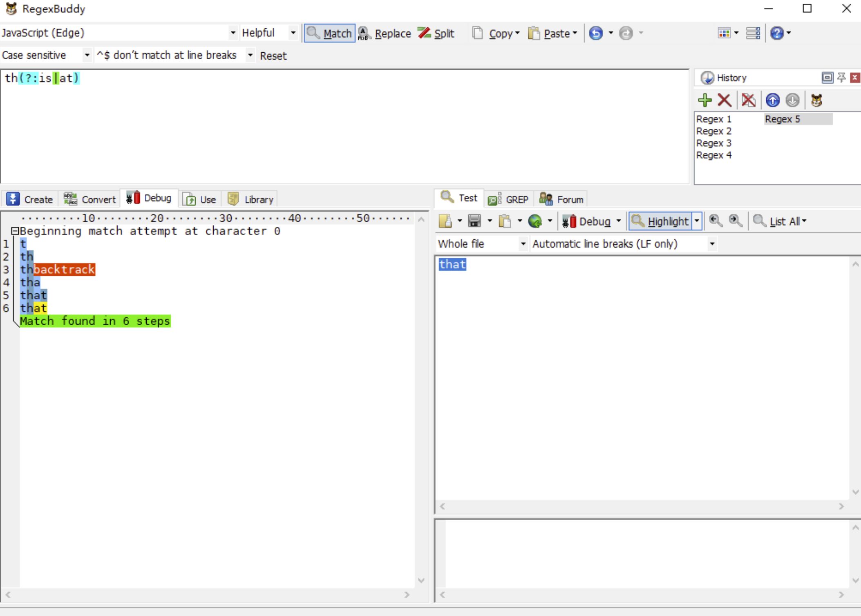
Task: Open the Whole file scope dropdown
Action: point(523,244)
